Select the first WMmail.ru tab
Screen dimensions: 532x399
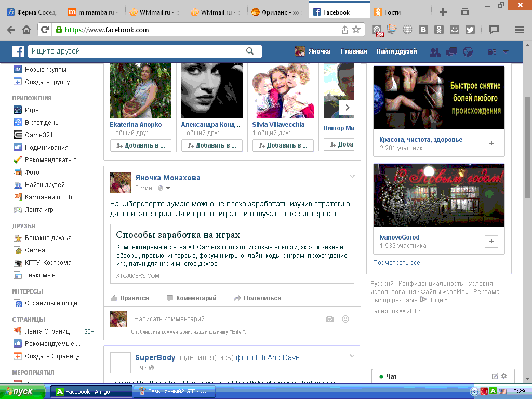point(154,12)
